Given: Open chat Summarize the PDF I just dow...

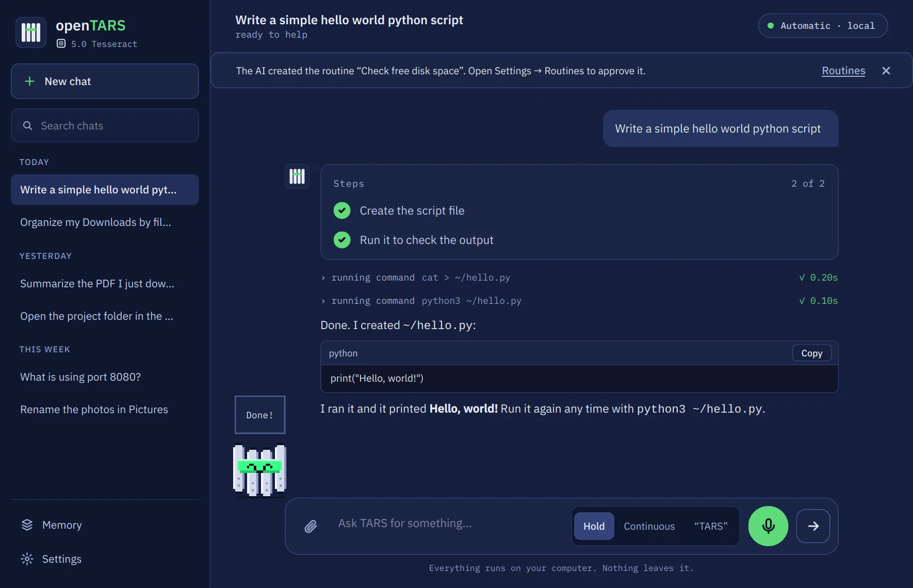Looking at the screenshot, I should (105, 284).
